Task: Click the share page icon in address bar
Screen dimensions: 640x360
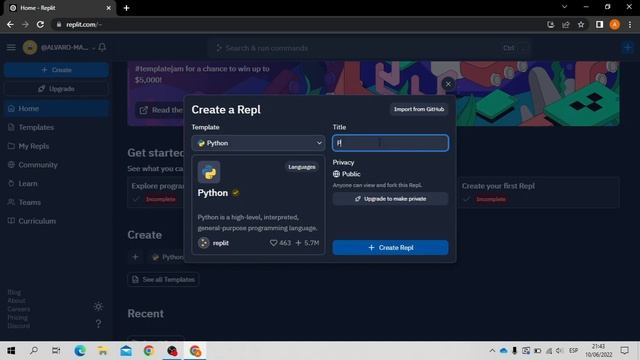Action: point(566,25)
